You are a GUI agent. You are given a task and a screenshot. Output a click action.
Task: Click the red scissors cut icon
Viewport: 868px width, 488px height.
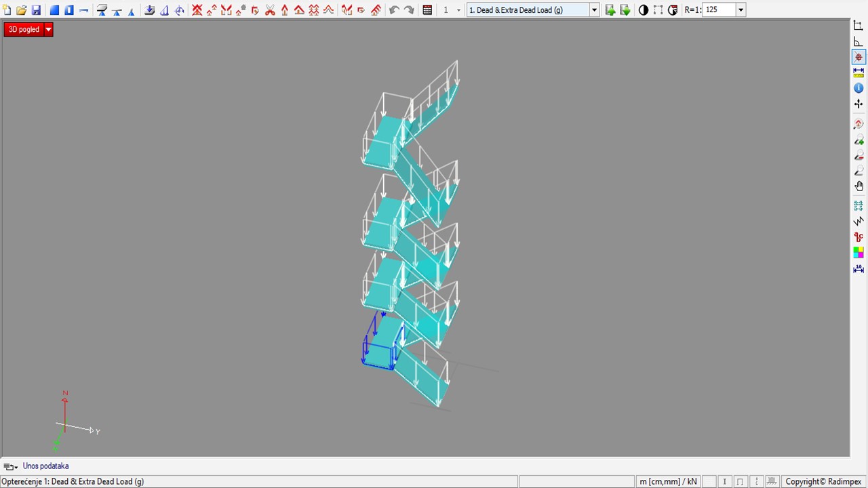(270, 10)
